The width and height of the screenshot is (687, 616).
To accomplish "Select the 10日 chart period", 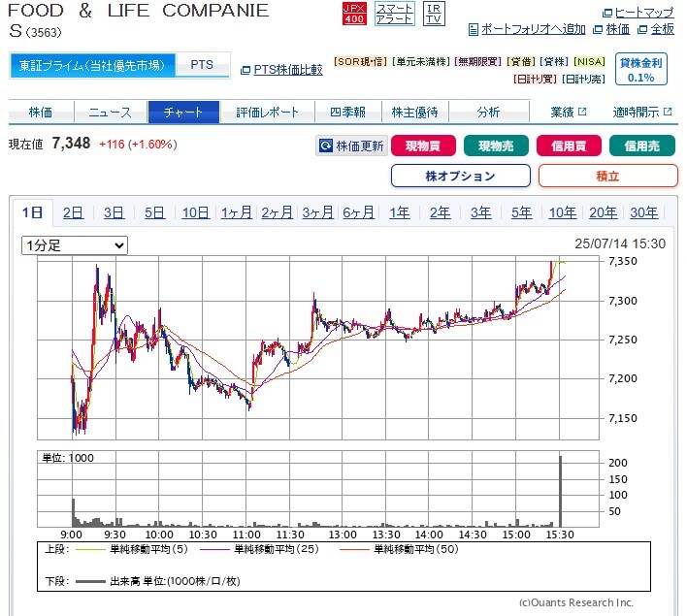I will [x=195, y=212].
